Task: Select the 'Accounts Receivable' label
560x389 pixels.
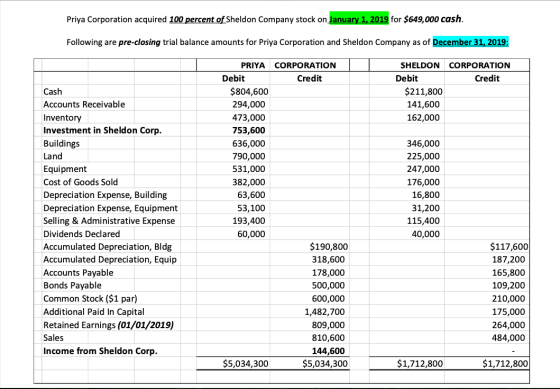Action: pyautogui.click(x=84, y=105)
